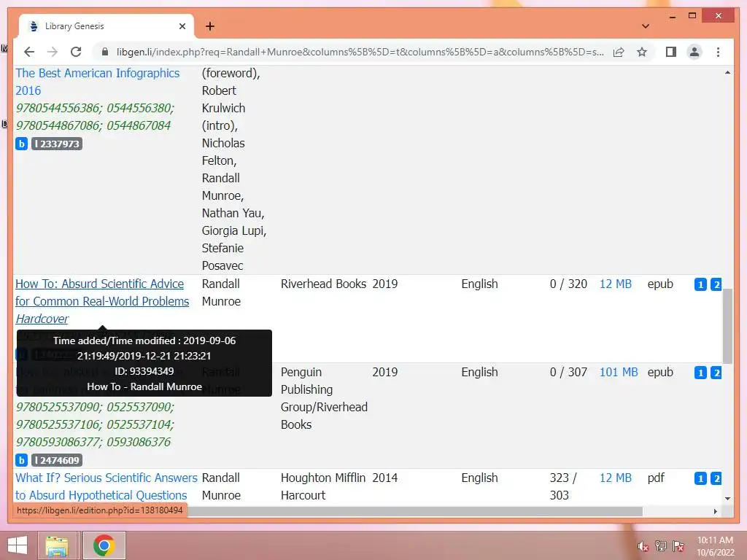Open How To: Absurd Scientific Advice link
The width and height of the screenshot is (747, 560).
(x=102, y=301)
